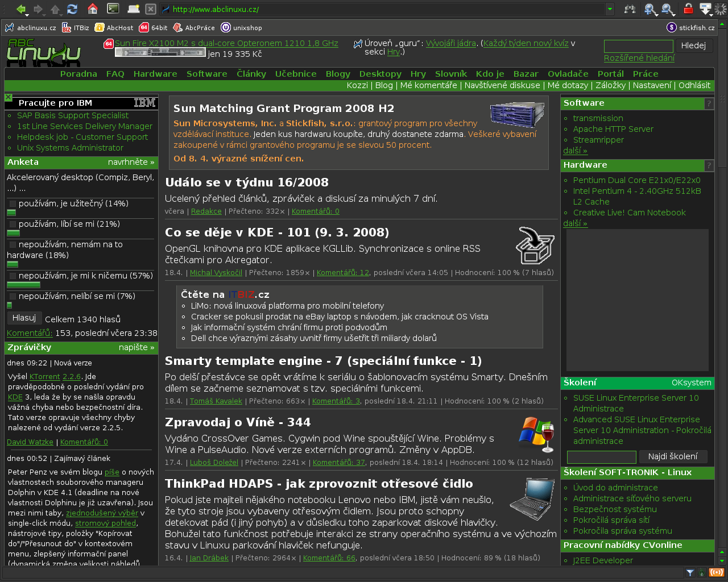Select 'nepoužívám, je mi k ničemu'
728x582 pixels.
click(13, 276)
